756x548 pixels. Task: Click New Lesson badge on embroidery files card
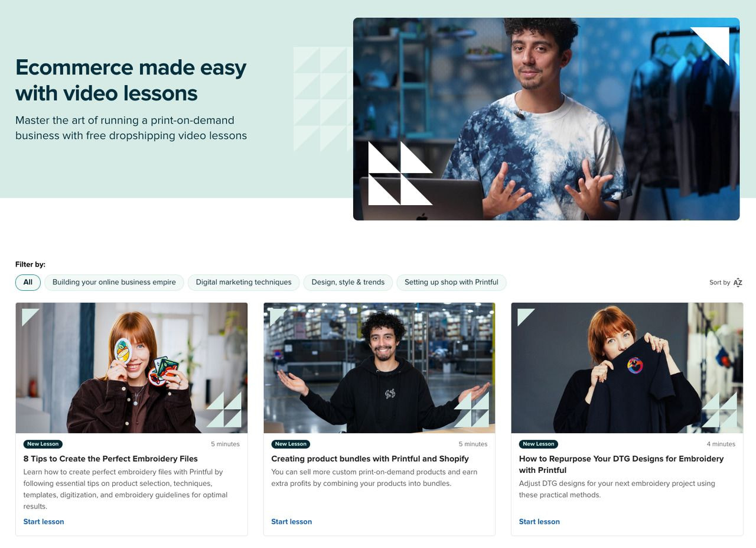tap(43, 444)
